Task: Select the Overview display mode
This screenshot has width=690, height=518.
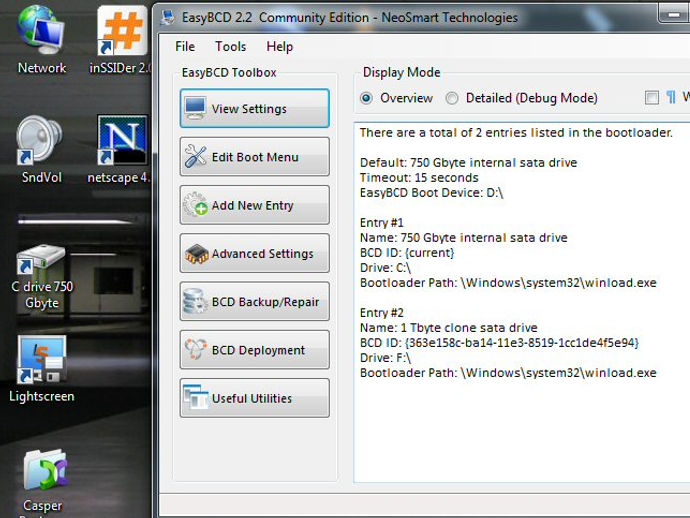Action: pos(366,98)
